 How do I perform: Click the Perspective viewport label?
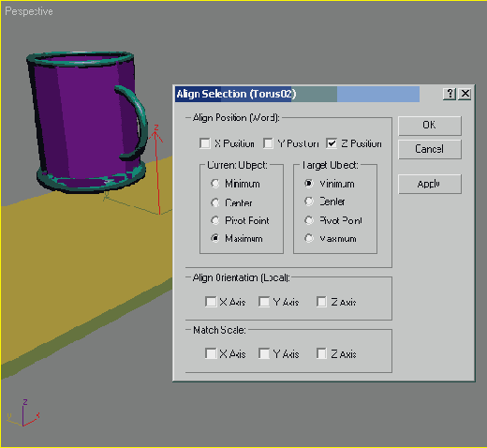pyautogui.click(x=29, y=11)
